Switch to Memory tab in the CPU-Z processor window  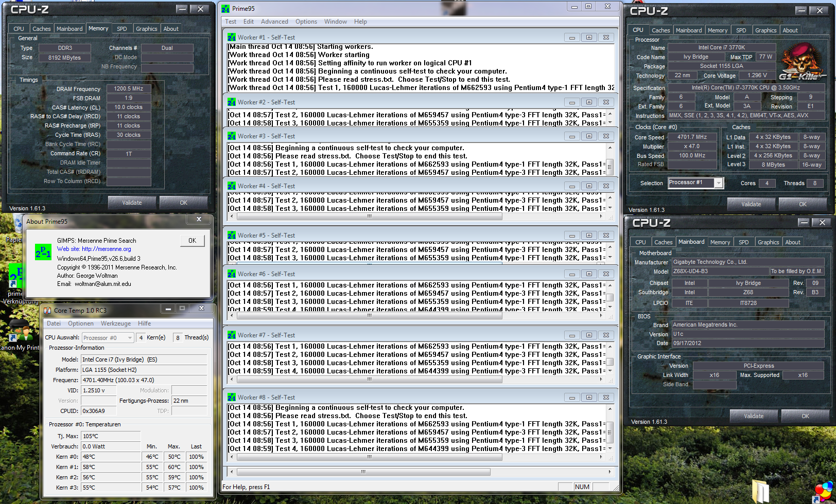coord(718,30)
